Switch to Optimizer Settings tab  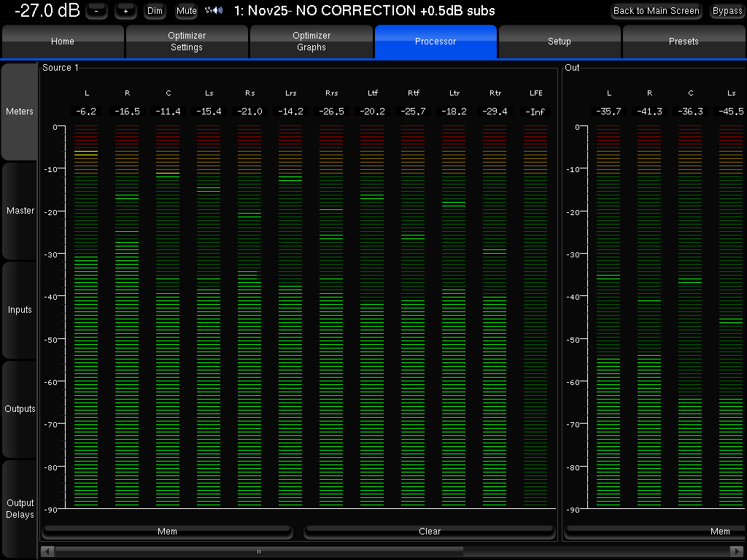point(187,42)
